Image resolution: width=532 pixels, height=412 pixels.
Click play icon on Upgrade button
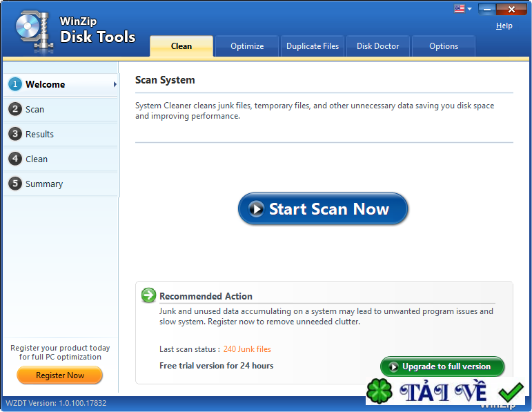point(393,367)
